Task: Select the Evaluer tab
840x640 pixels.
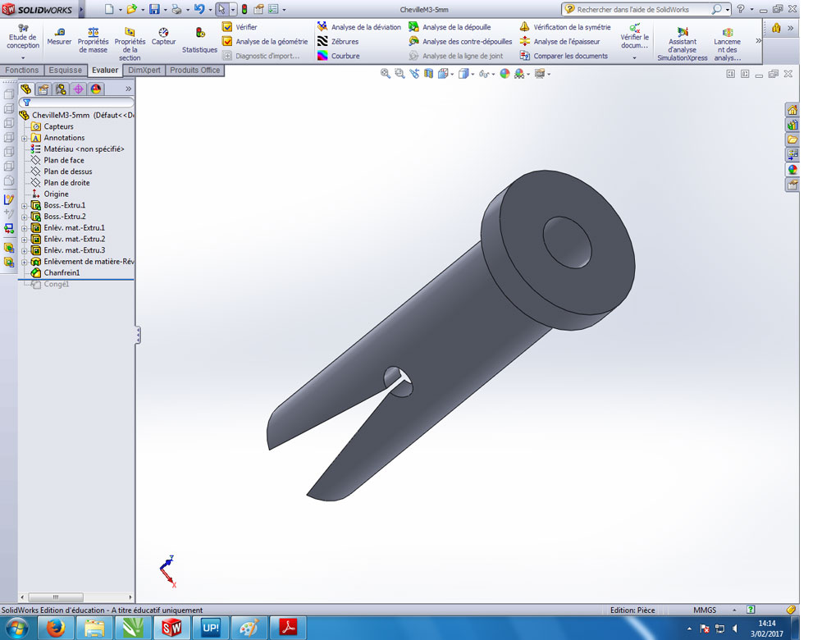Action: (105, 71)
